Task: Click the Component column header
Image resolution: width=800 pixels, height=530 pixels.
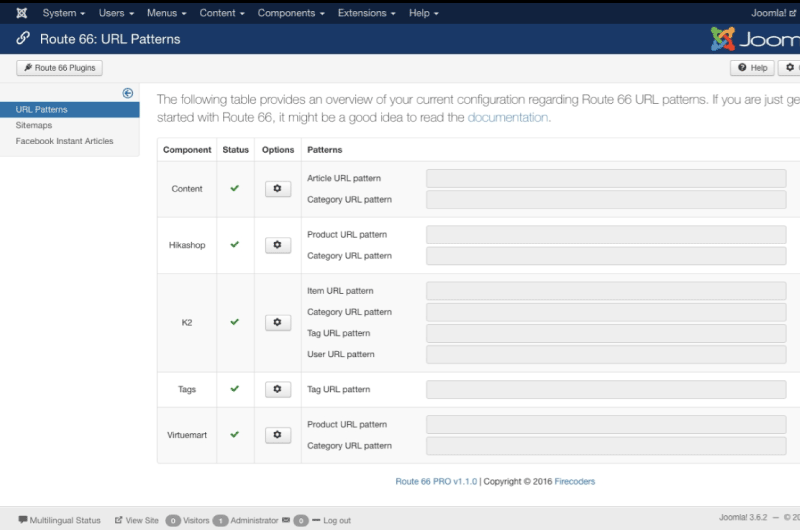Action: coord(187,150)
